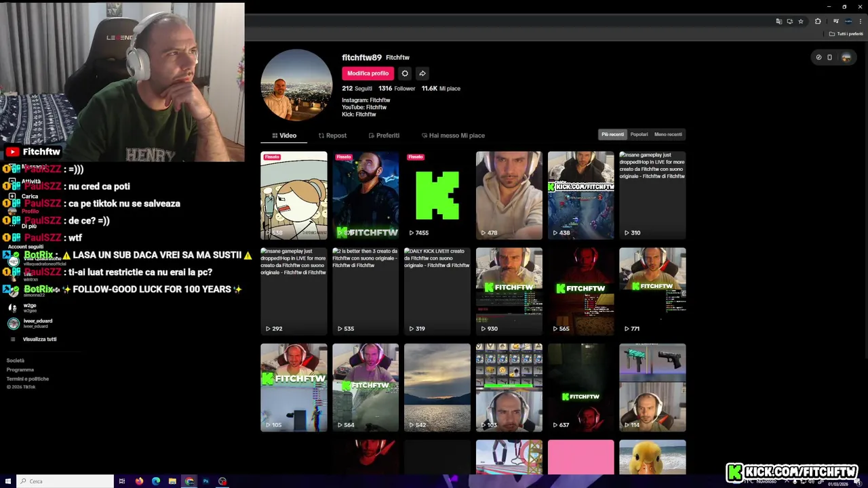The height and width of the screenshot is (488, 868).
Task: Click Windows Start button
Action: click(x=7, y=481)
